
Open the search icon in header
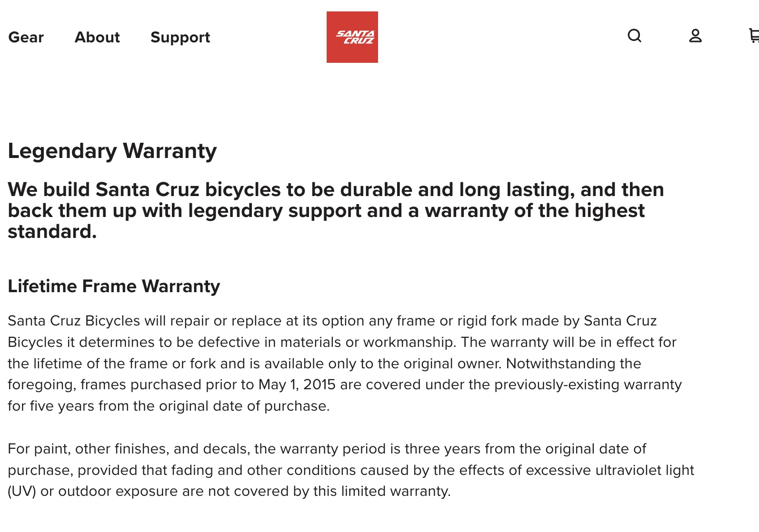[634, 36]
